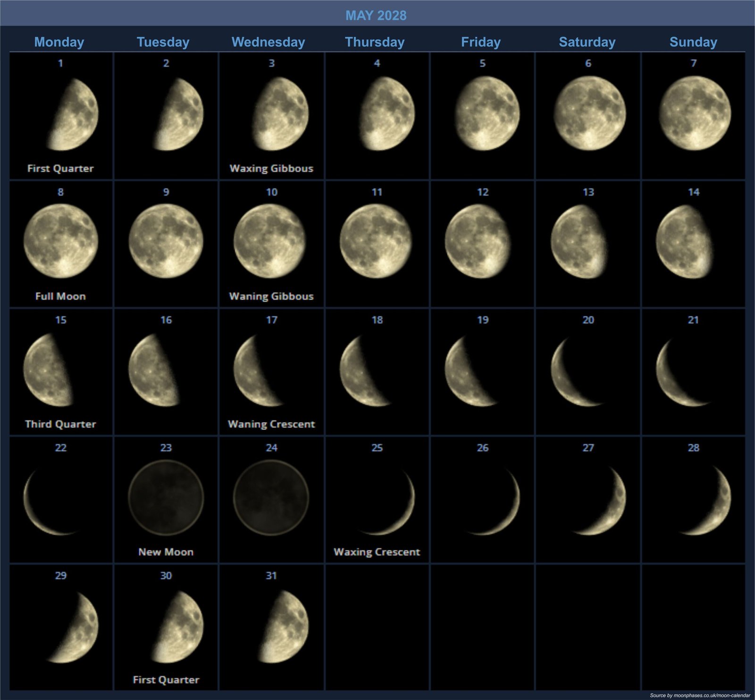Screen dimensions: 755x700
Task: Select the waning gibbous moon on May 10
Action: pyautogui.click(x=270, y=241)
